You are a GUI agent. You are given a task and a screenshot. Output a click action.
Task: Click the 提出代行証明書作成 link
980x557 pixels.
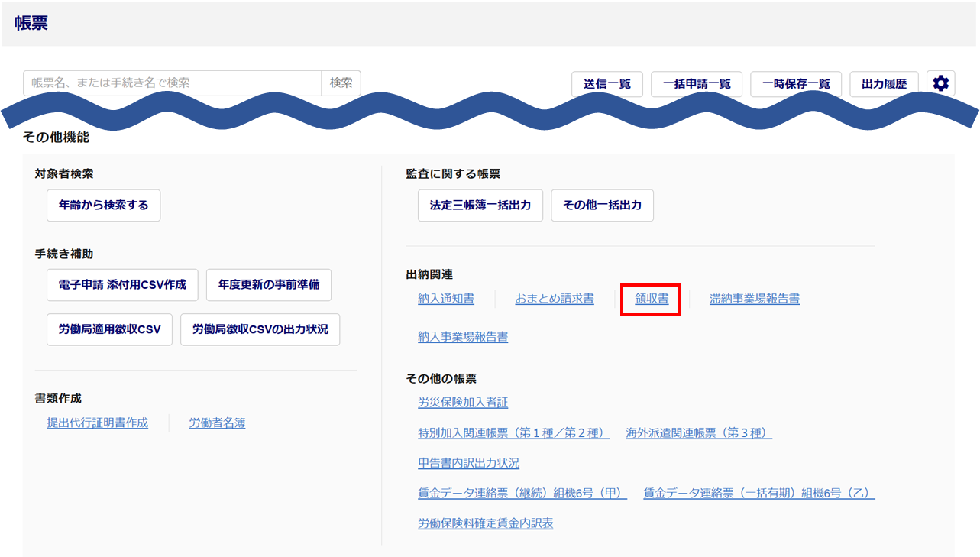(x=97, y=423)
